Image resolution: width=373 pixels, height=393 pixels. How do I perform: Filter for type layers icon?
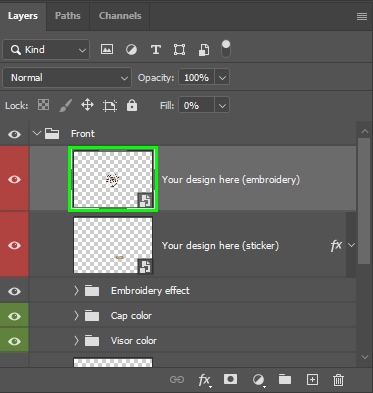tap(155, 50)
